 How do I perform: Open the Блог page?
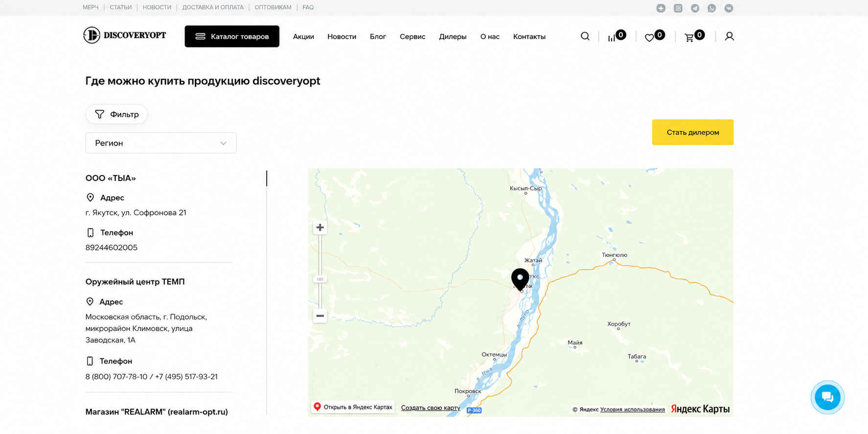click(x=378, y=37)
